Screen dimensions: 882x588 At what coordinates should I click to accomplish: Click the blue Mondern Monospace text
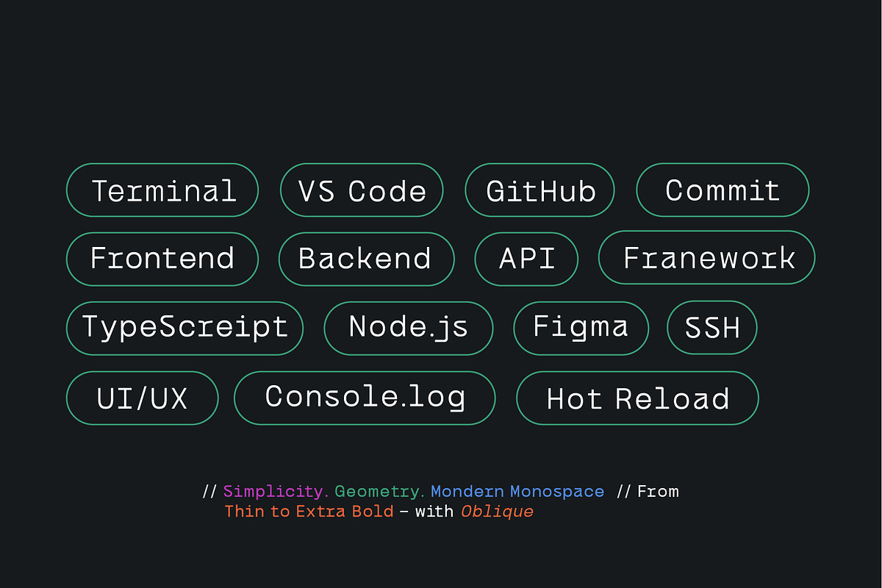(x=517, y=491)
